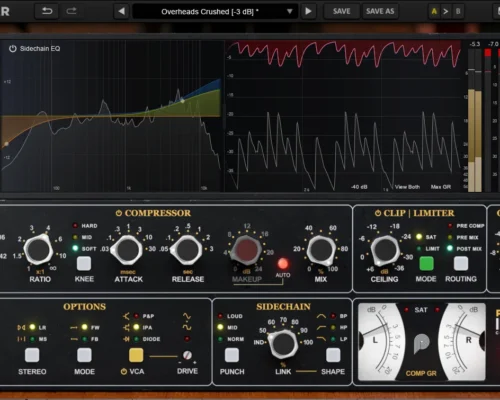Click the top drive waveform icon
Screen dimensions: 500x400
tap(187, 316)
